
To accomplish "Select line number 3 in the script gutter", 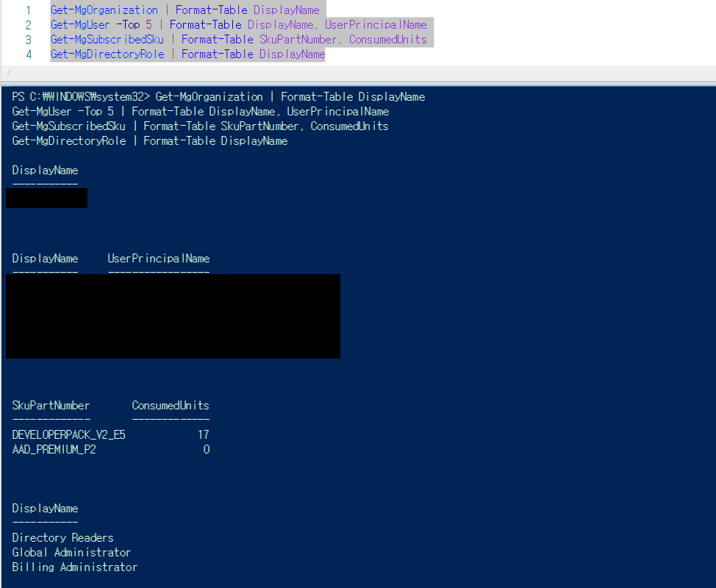I will (29, 40).
